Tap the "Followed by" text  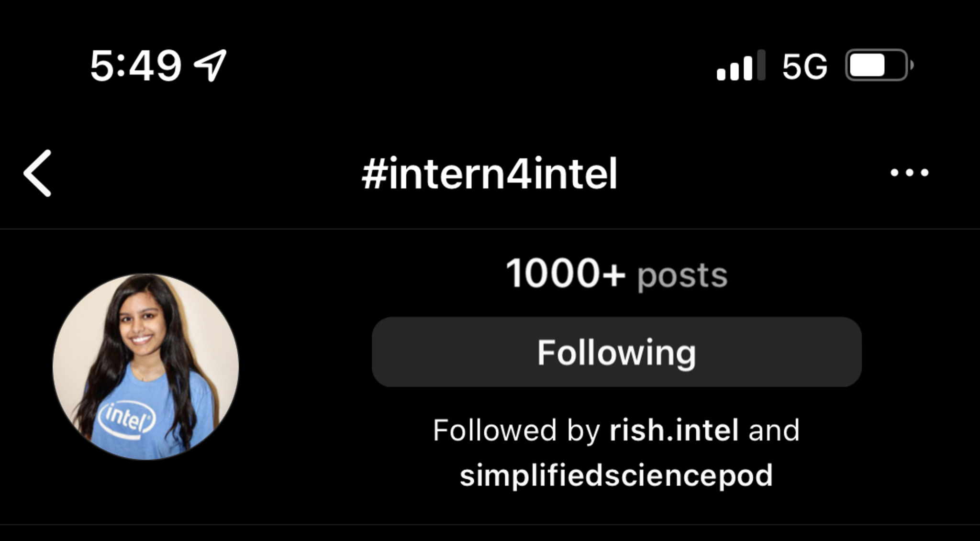pyautogui.click(x=516, y=430)
